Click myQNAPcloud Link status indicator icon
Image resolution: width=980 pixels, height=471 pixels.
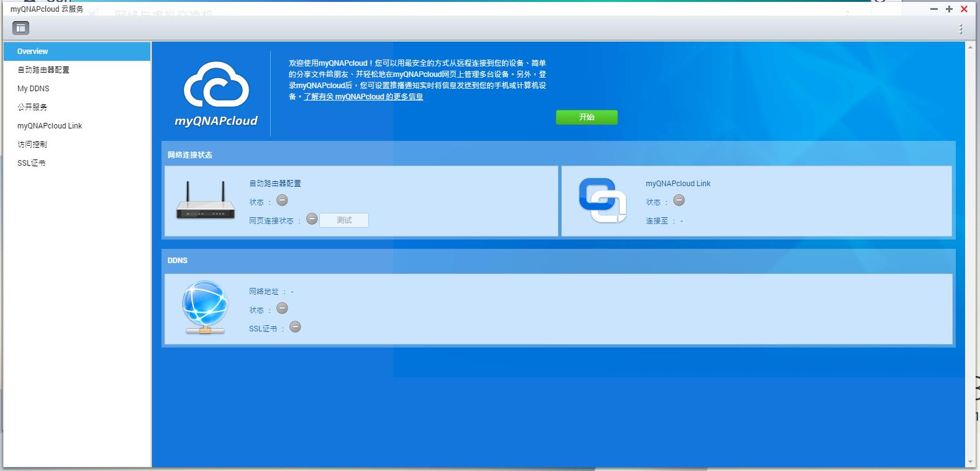pos(679,200)
